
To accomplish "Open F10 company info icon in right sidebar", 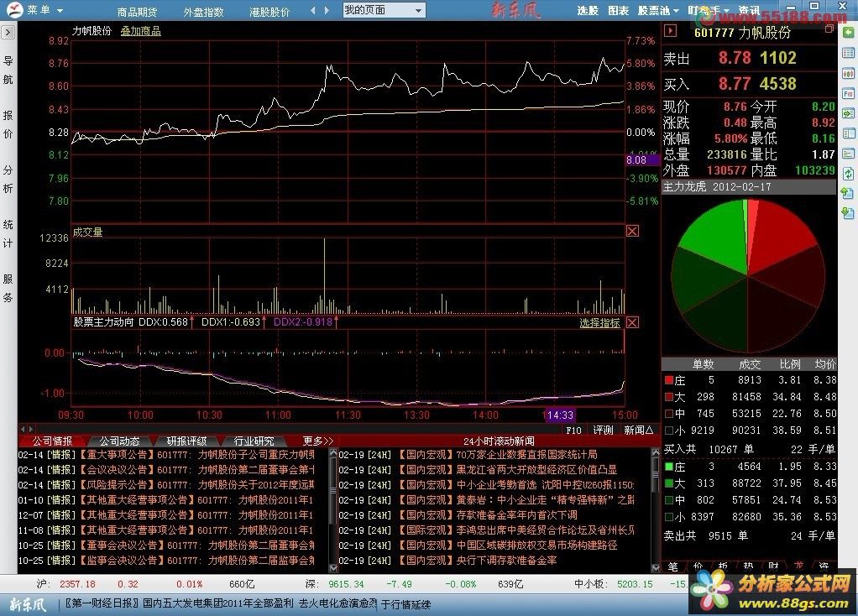I will [x=848, y=93].
